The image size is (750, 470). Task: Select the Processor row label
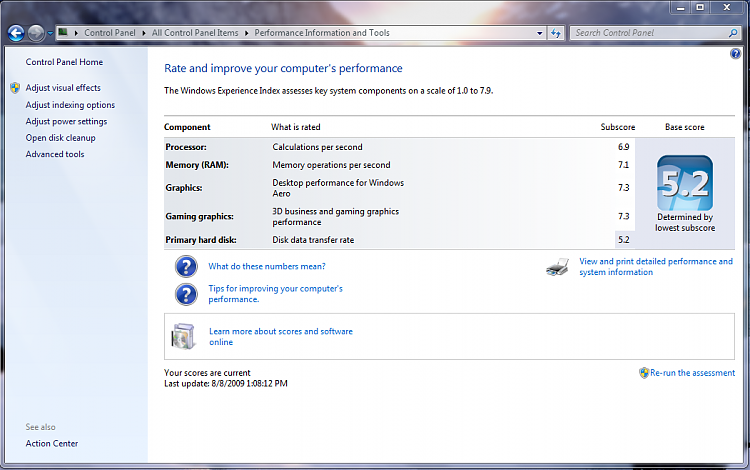click(186, 147)
